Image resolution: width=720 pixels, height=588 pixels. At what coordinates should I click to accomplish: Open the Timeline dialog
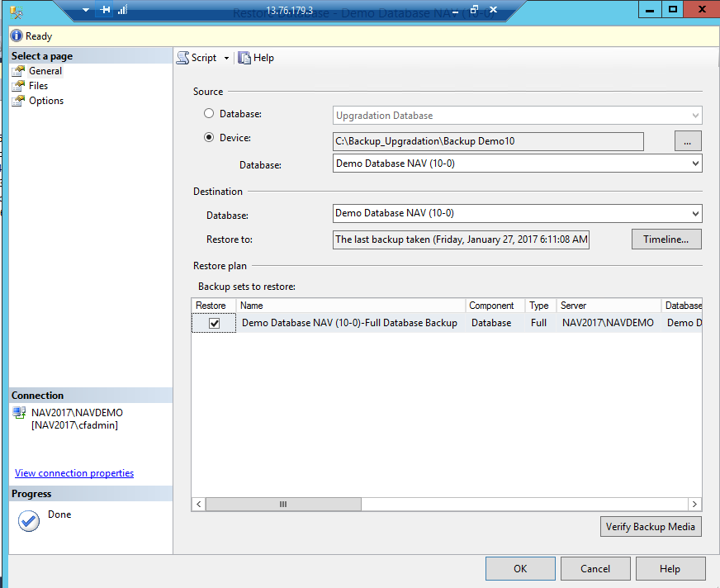click(666, 239)
